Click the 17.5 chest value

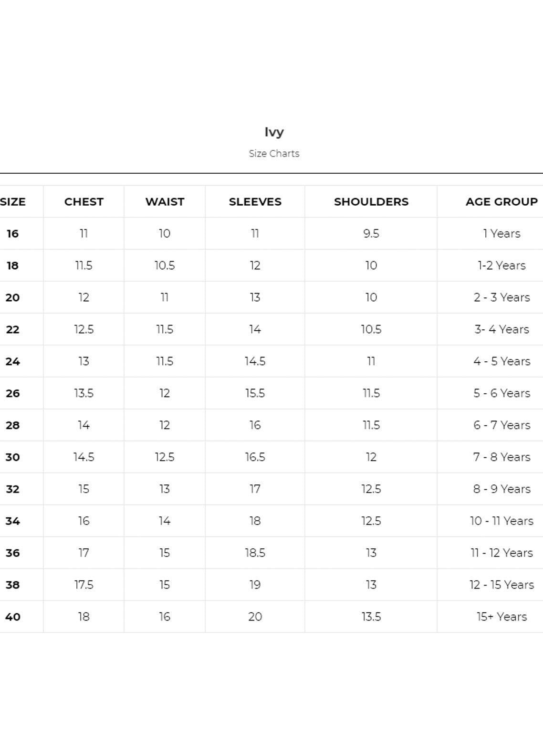tap(84, 585)
